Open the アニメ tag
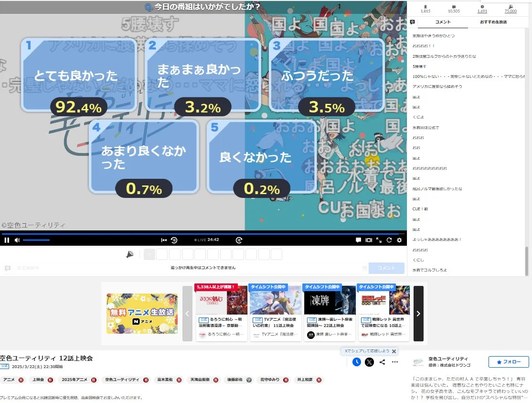 (9, 380)
